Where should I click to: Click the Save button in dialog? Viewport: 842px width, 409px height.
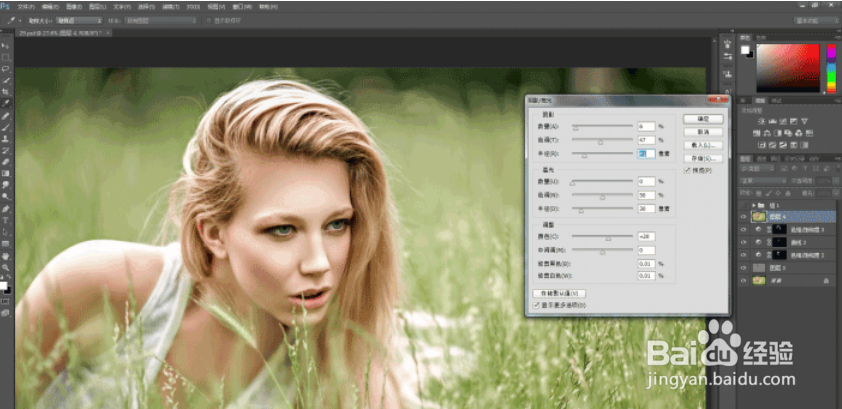703,158
